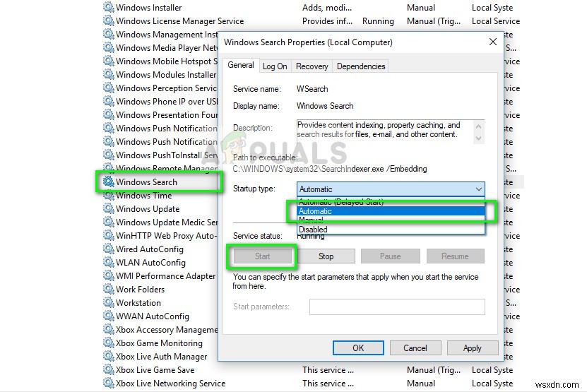The image size is (587, 392).
Task: Go to the Dependencies tab
Action: [361, 66]
